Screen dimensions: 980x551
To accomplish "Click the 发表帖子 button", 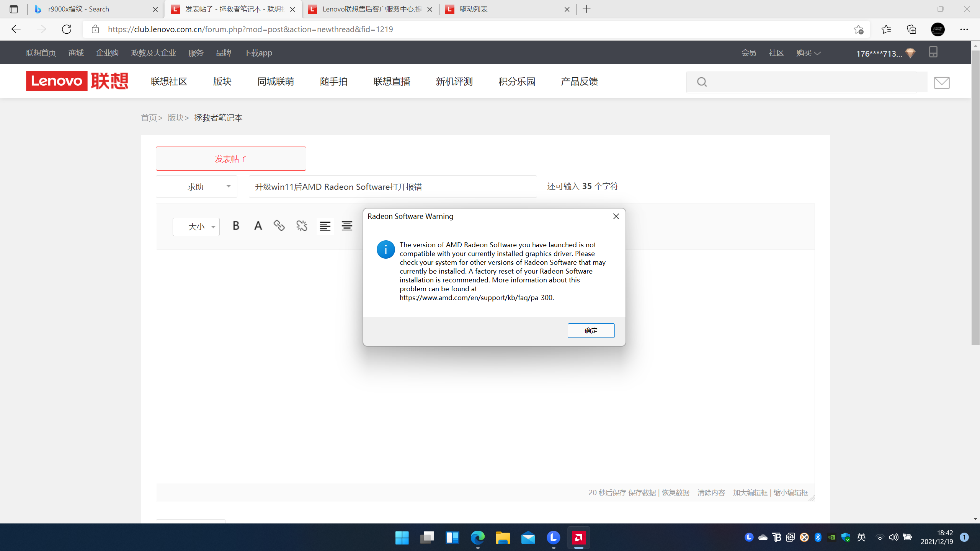I will 231,158.
